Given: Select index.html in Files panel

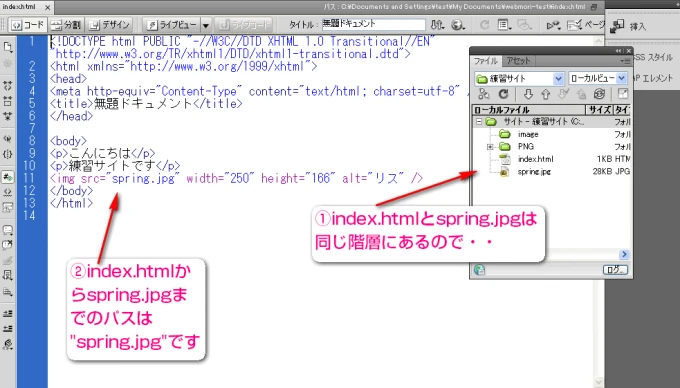Looking at the screenshot, I should [x=536, y=159].
